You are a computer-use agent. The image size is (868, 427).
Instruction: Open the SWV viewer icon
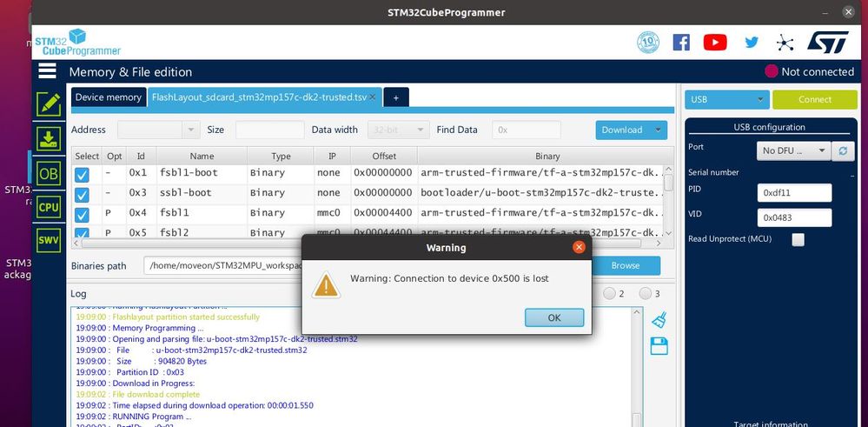[49, 241]
